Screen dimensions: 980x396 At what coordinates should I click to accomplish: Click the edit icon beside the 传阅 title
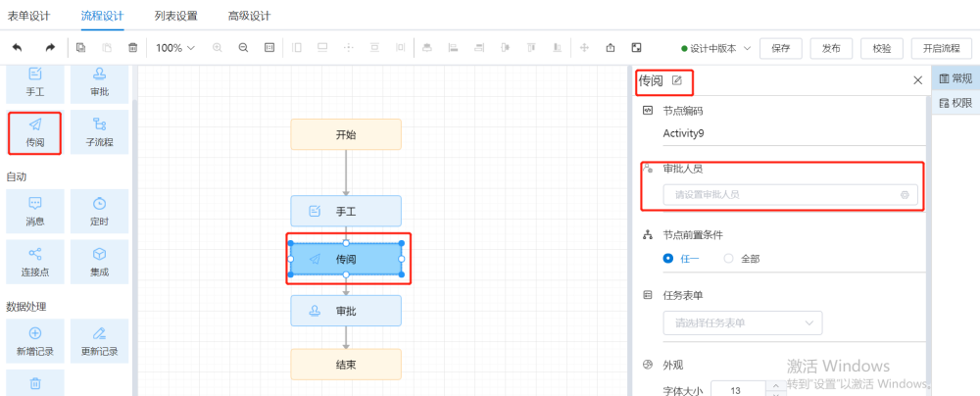coord(676,80)
